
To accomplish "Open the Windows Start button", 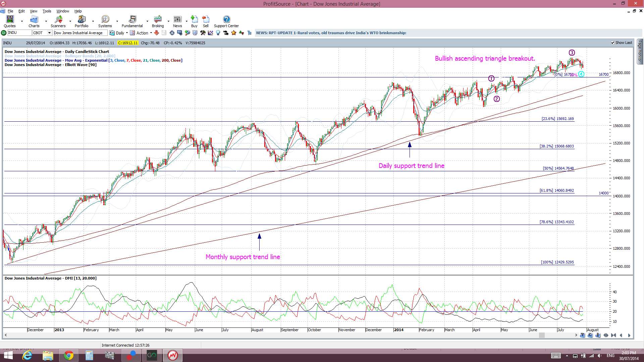I will click(8, 355).
